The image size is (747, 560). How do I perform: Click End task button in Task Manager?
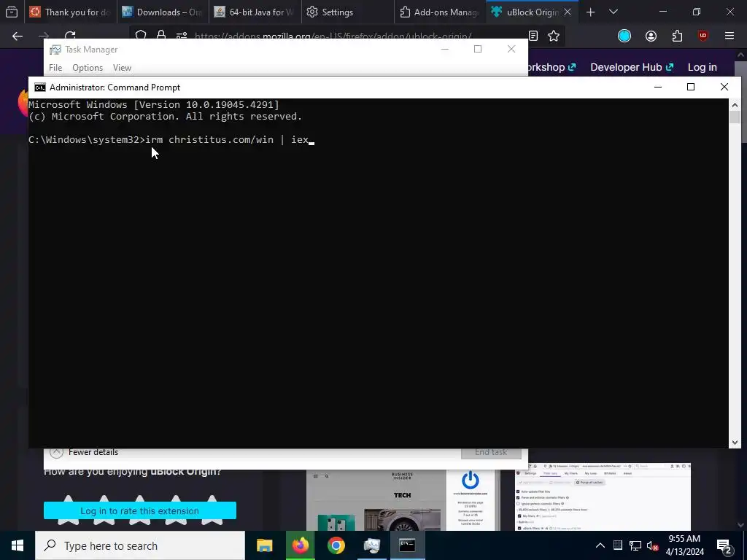click(491, 452)
